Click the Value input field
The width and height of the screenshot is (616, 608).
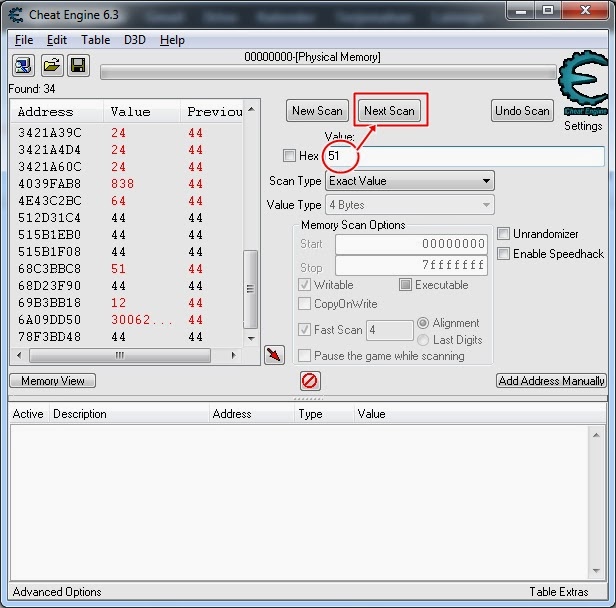[x=465, y=156]
